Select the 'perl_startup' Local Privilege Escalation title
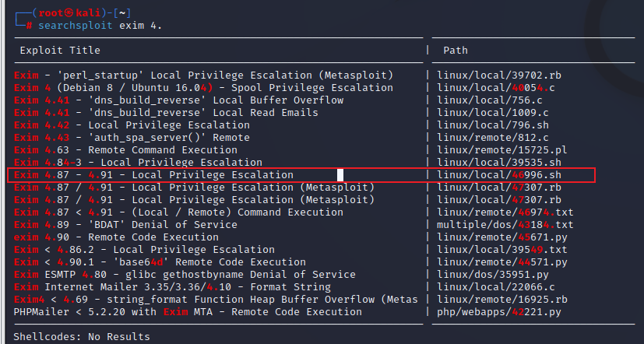Screen dimensions: 644x344 coord(204,75)
